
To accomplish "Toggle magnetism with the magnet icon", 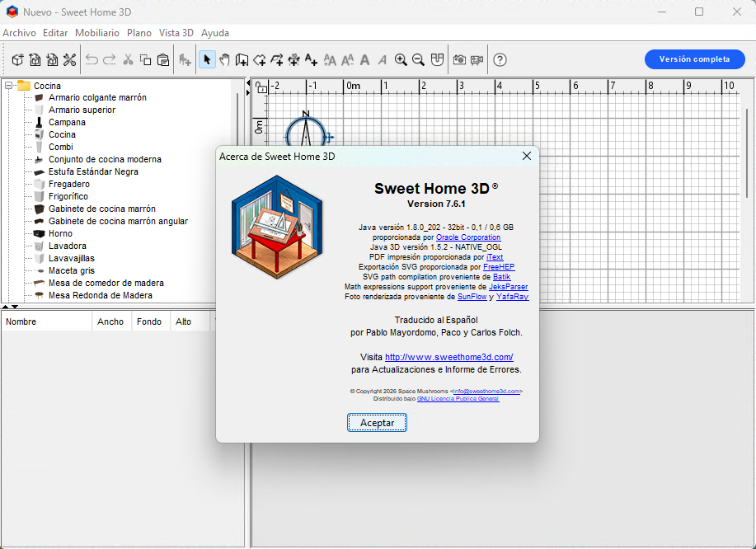I will coord(437,60).
